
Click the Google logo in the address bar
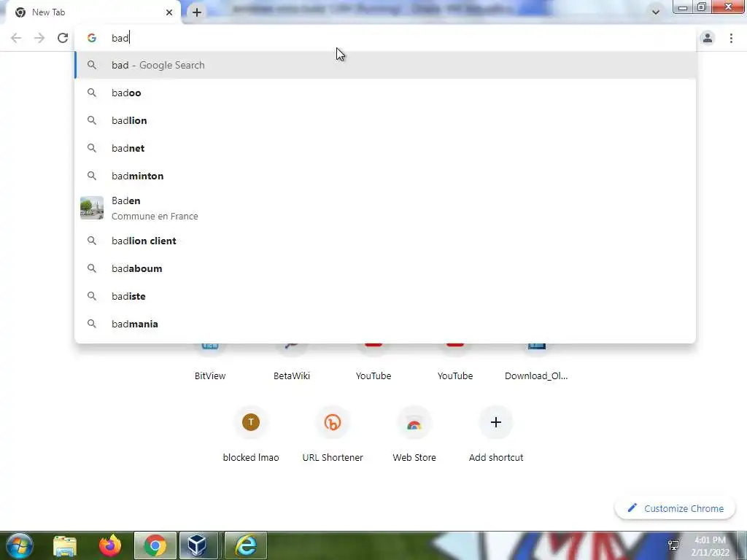coord(91,38)
